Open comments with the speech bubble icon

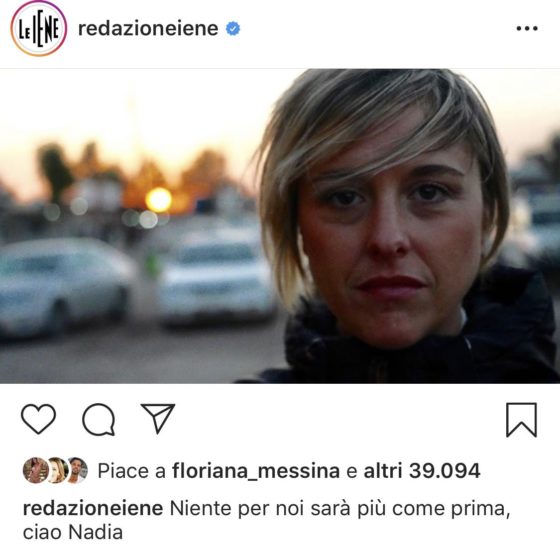coord(99,419)
